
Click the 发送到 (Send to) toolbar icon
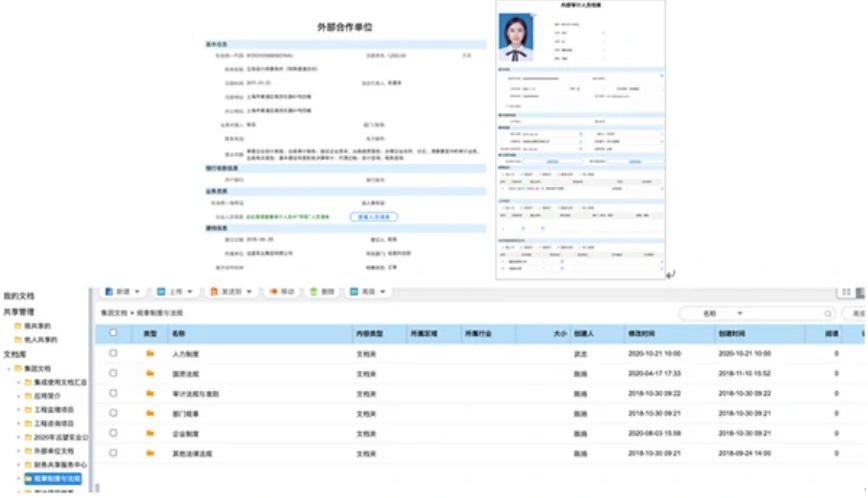tap(212, 292)
